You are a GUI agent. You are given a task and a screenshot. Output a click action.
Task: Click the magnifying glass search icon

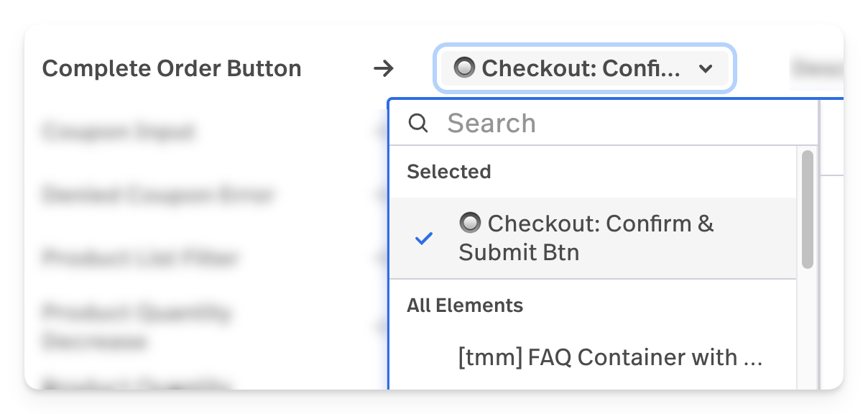[418, 124]
